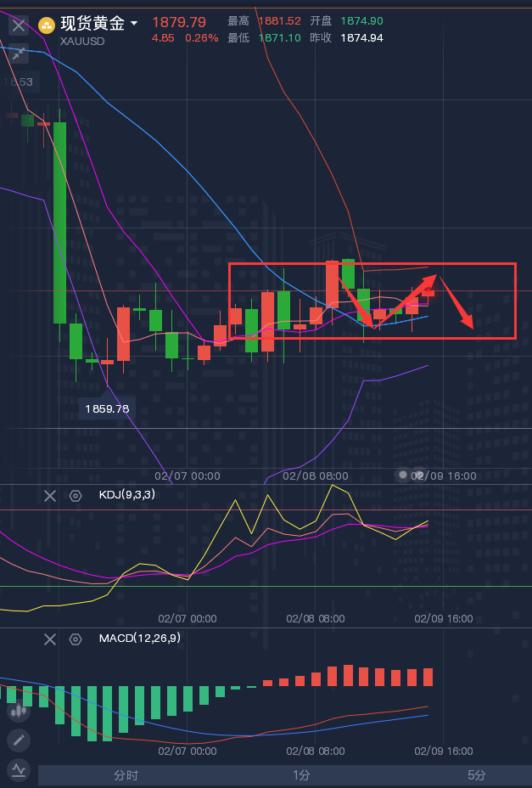Click the collapse fullscreen arrows icon

[x=19, y=53]
